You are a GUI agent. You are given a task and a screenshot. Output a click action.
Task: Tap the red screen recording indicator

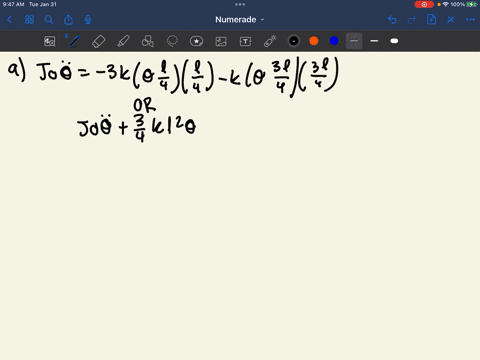point(424,4)
